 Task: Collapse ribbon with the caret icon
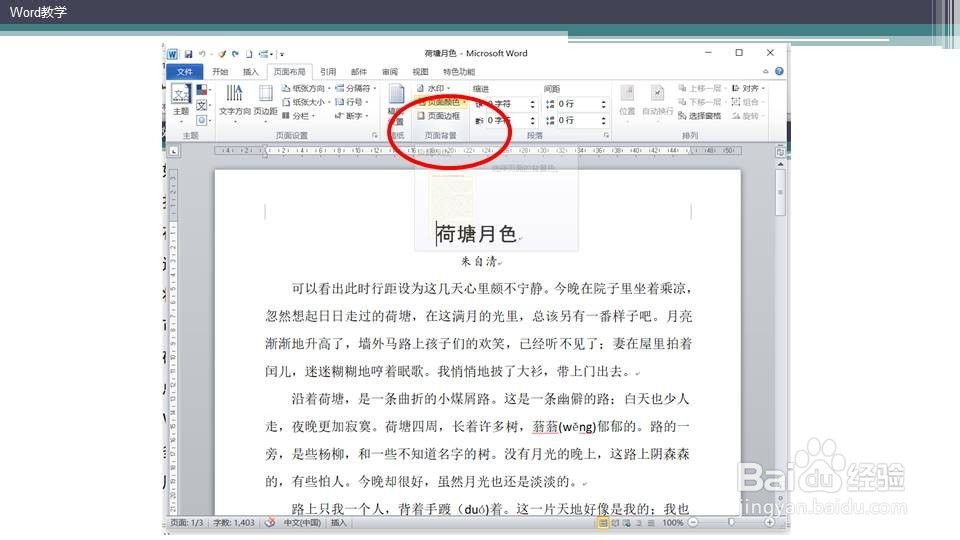pos(765,71)
